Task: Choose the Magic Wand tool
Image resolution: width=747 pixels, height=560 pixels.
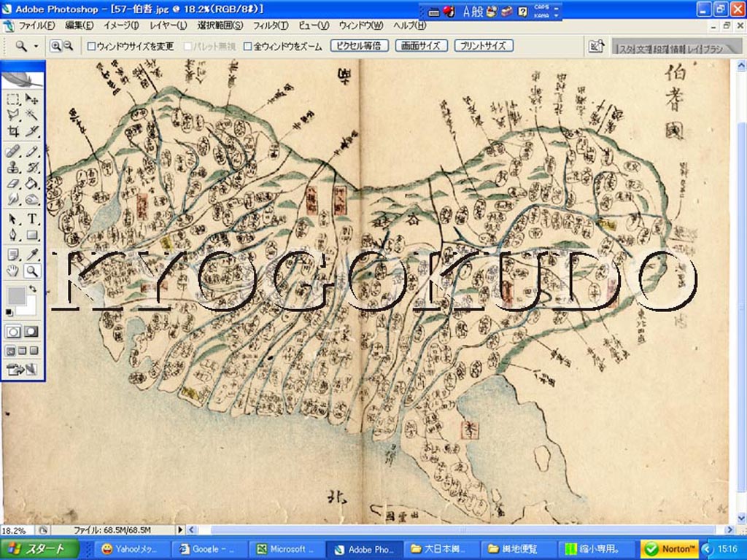Action: 32,114
